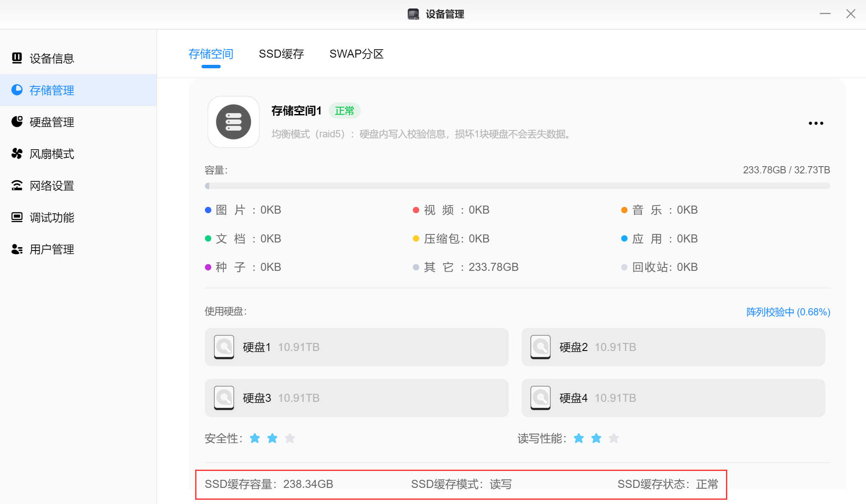Click the 硬盘3 drive icon

coord(224,398)
